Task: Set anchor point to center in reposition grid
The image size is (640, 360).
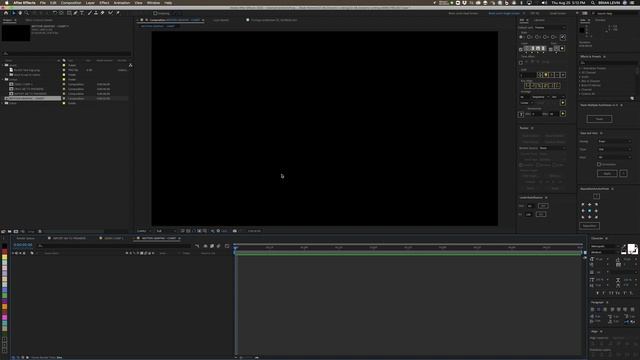Action: [x=589, y=211]
